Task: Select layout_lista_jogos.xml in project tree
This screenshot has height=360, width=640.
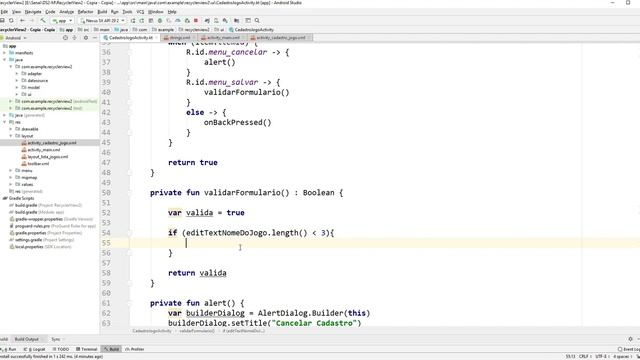Action: pos(48,157)
